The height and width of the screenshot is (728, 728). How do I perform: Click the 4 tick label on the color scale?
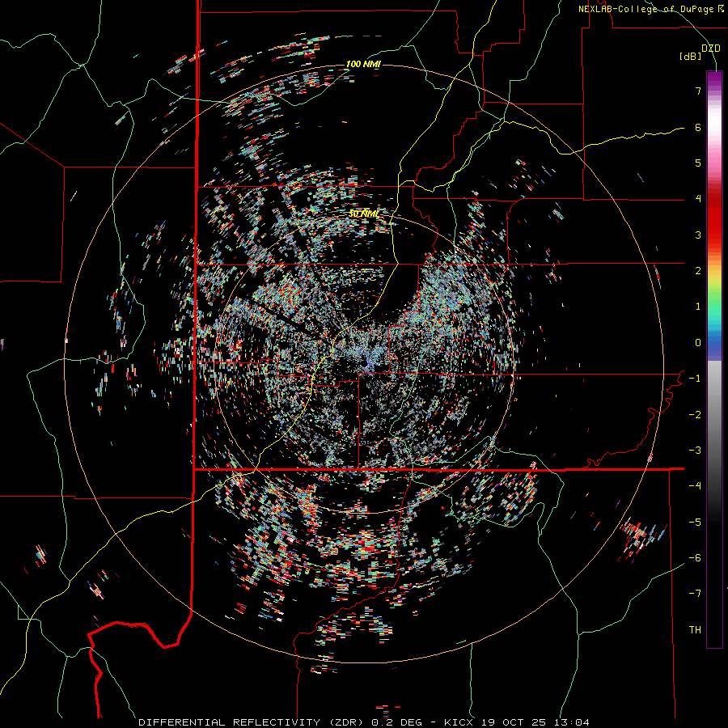click(698, 199)
